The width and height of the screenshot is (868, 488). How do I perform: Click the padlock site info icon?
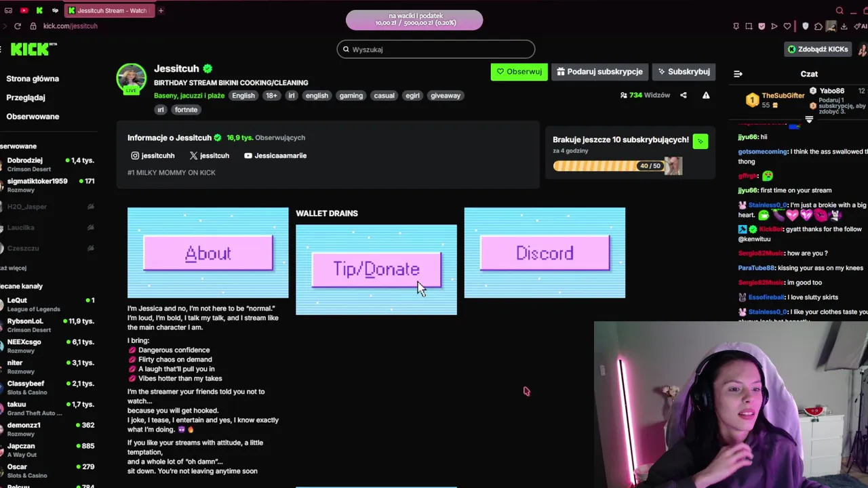(x=34, y=26)
